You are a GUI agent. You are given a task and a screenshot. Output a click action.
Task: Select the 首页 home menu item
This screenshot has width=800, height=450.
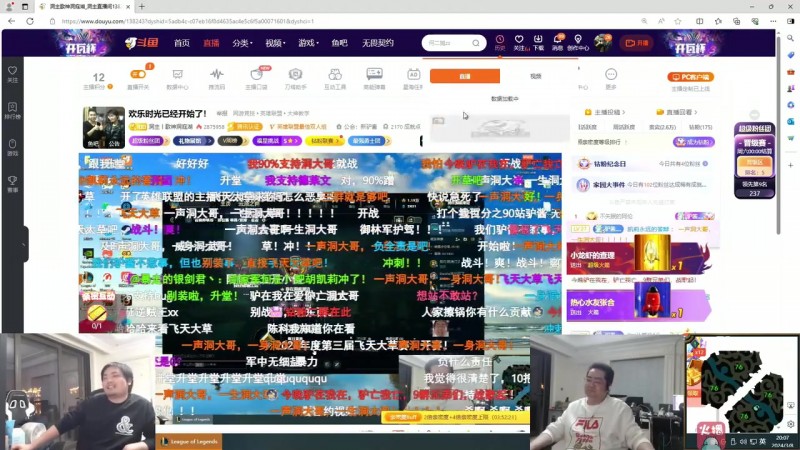181,43
